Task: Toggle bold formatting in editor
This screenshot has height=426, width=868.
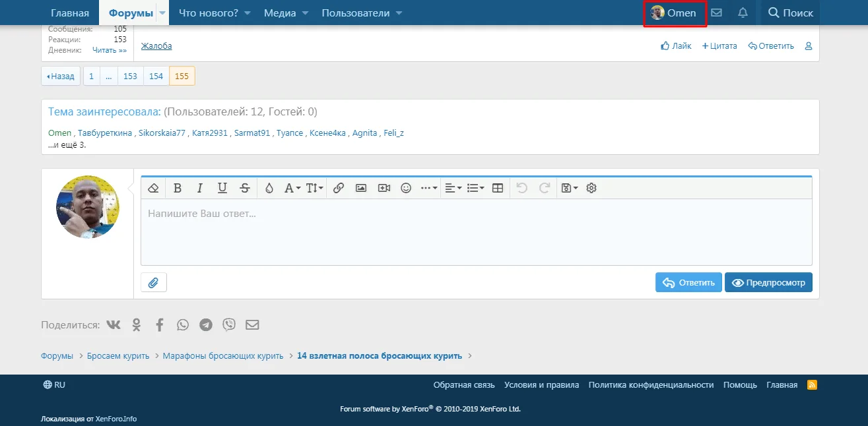Action: (x=178, y=188)
